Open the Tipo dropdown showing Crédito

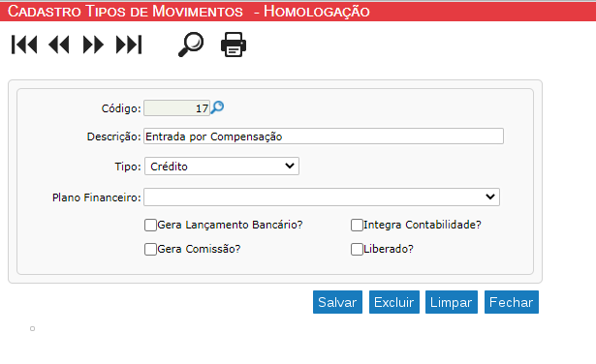coord(222,167)
